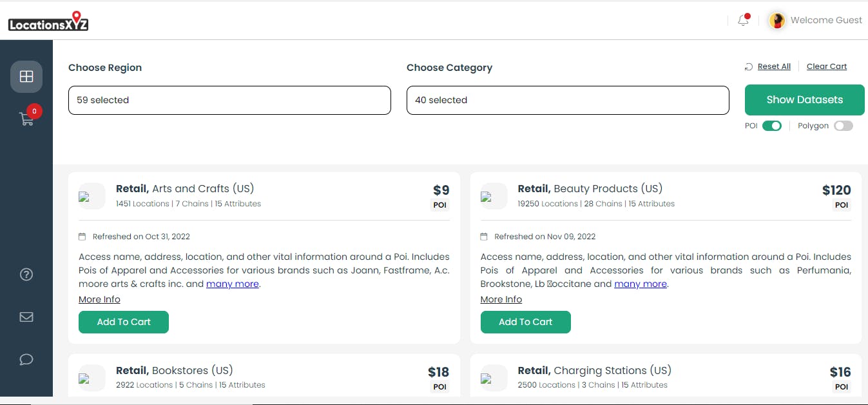Click the $18 price

click(x=439, y=372)
